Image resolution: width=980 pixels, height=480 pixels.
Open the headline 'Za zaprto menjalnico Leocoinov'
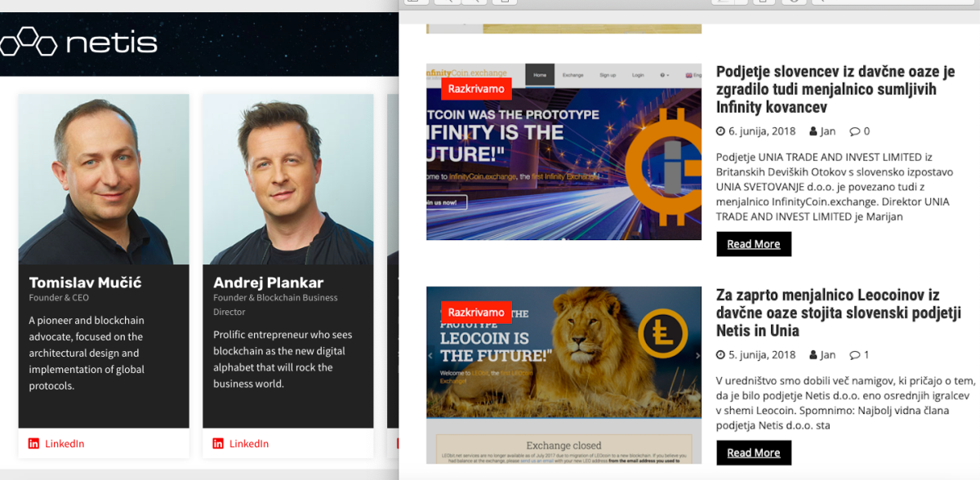tap(839, 313)
